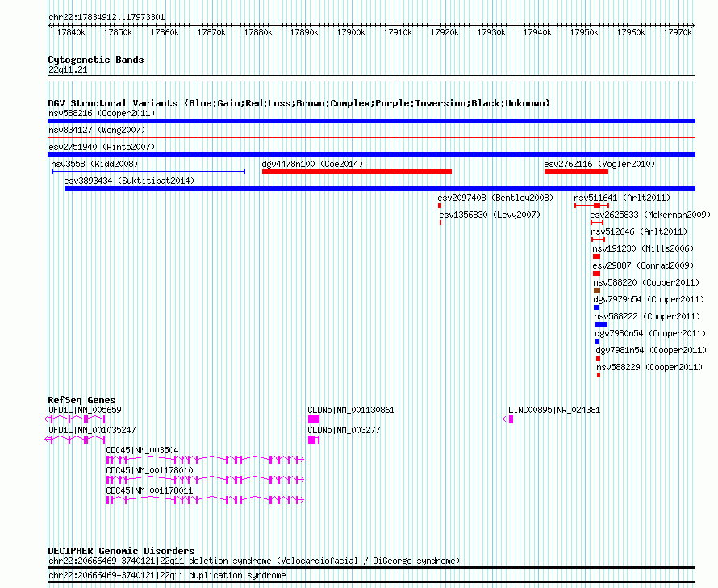718x588 pixels.
Task: Click the CLDN5 NM_001130861 gene block
Action: click(313, 419)
